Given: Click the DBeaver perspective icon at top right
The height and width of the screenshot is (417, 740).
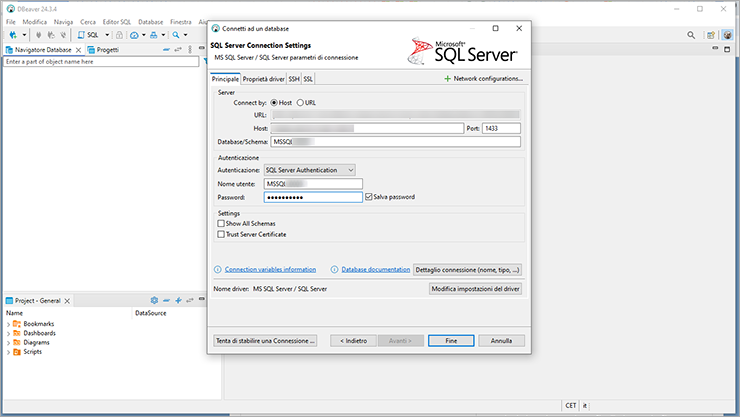Looking at the screenshot, I should pyautogui.click(x=727, y=35).
